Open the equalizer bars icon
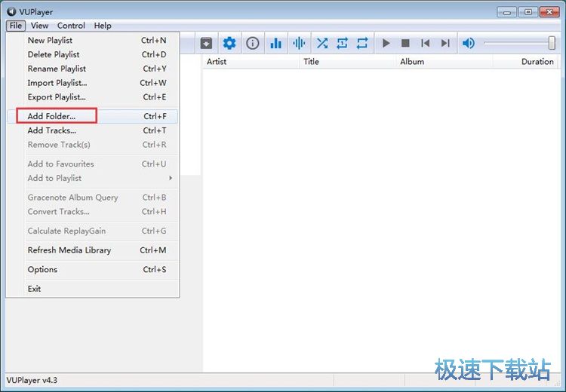 coord(275,43)
